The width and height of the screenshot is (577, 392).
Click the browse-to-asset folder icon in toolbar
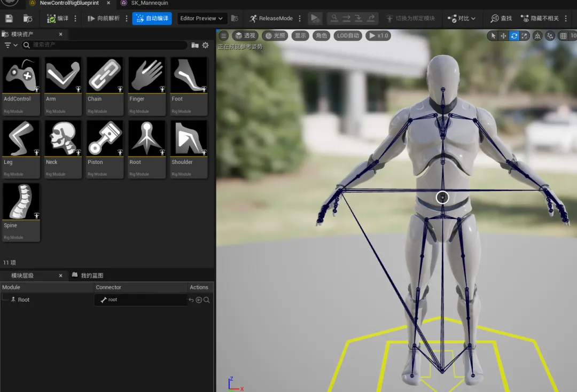(27, 19)
